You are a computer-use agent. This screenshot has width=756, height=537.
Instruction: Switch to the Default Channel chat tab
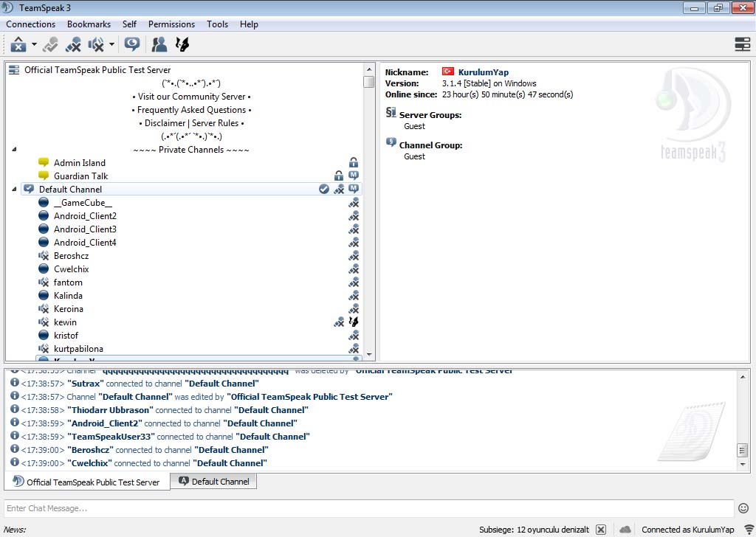tap(214, 481)
